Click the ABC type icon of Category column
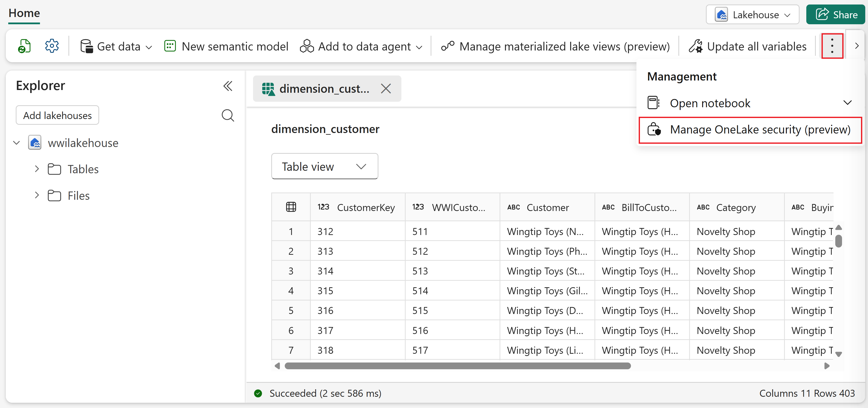The image size is (868, 408). point(703,207)
